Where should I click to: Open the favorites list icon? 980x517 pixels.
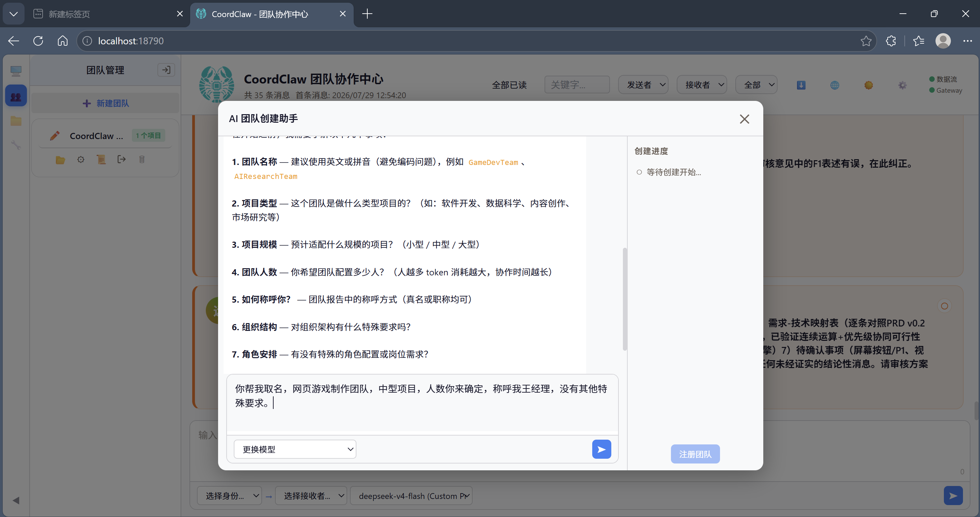tap(918, 41)
